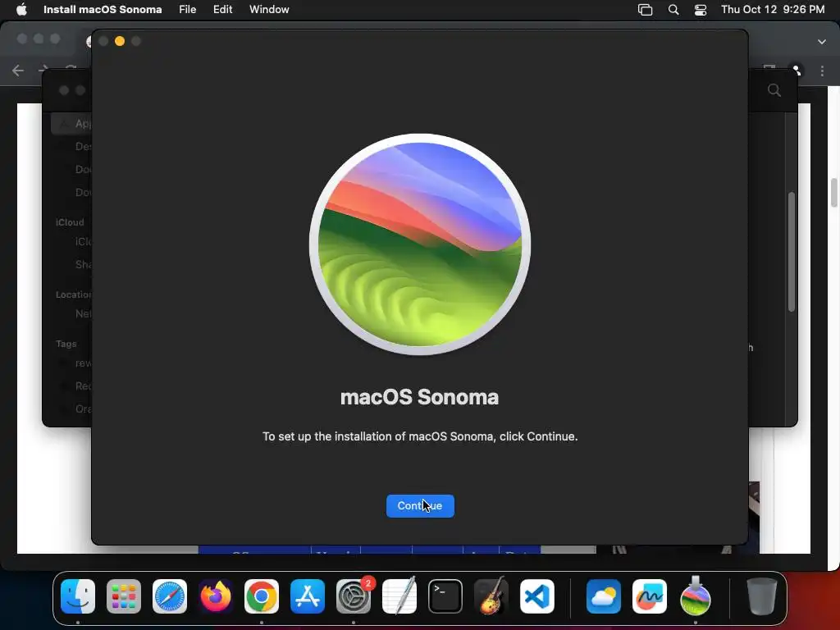Expand Chrome's tab search chevron
This screenshot has height=630, width=840.
(x=822, y=41)
